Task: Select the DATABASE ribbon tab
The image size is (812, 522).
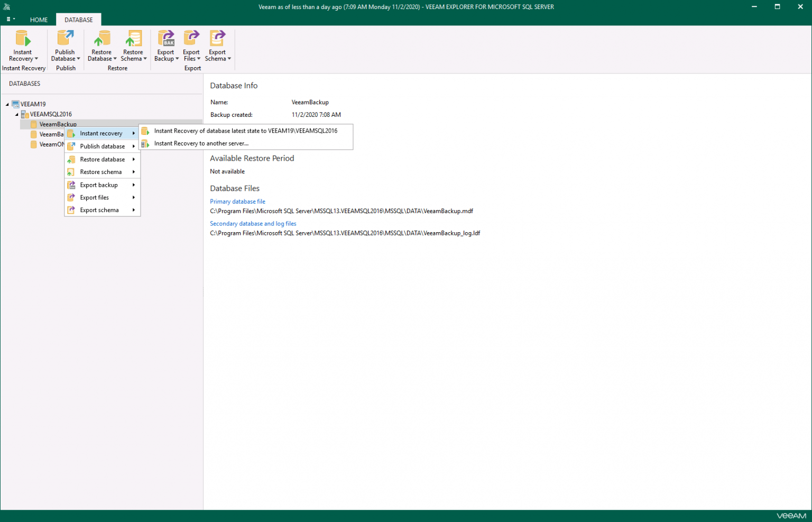Action: 78,20
